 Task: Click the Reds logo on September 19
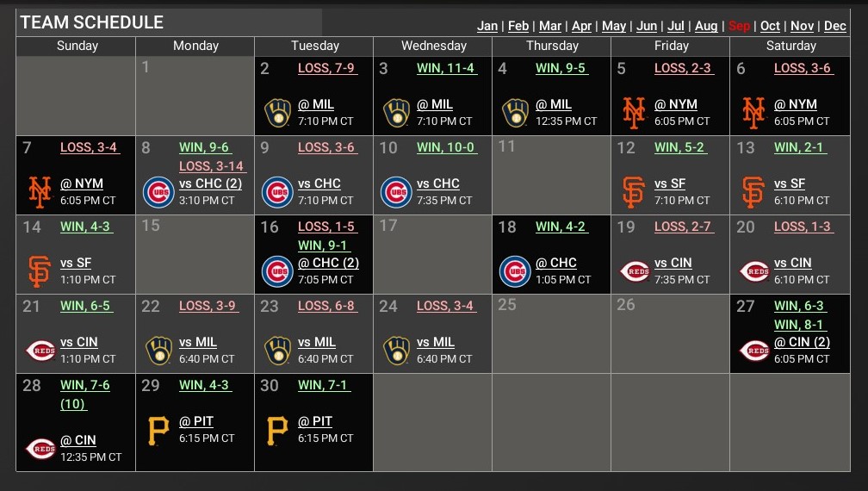(635, 270)
